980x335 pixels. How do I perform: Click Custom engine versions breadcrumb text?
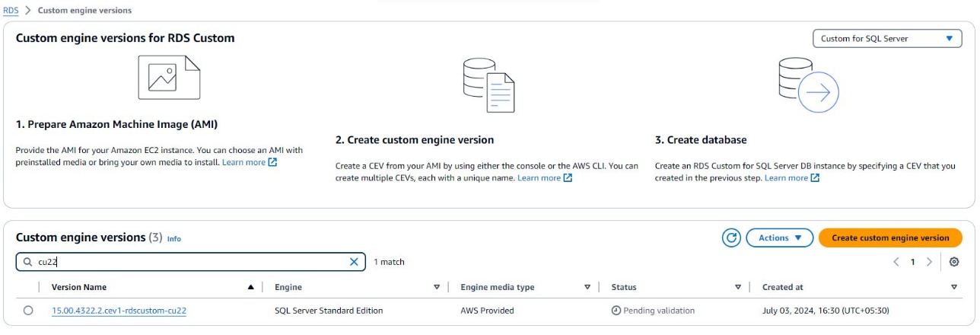coord(84,11)
